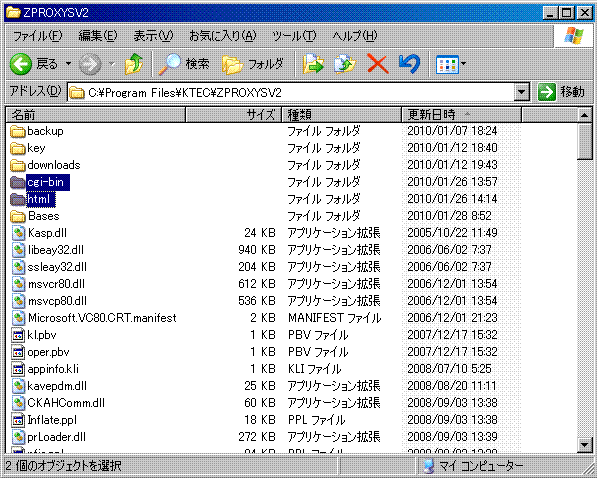Expand the address bar dropdown
The image size is (597, 478).
(x=522, y=92)
